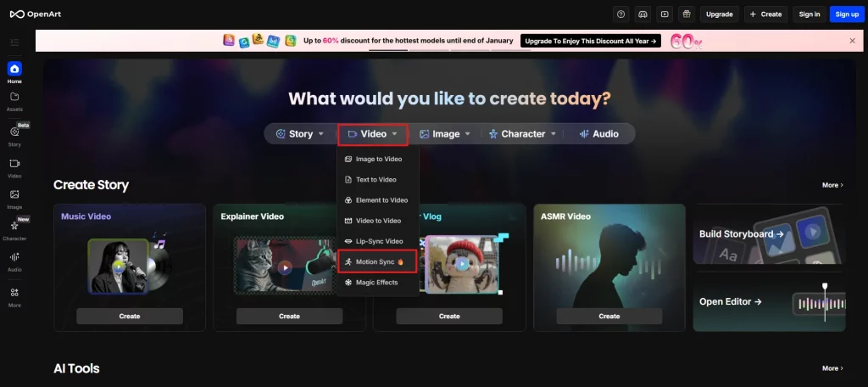Play the Music Video preview
This screenshot has width=868, height=387.
tap(118, 266)
